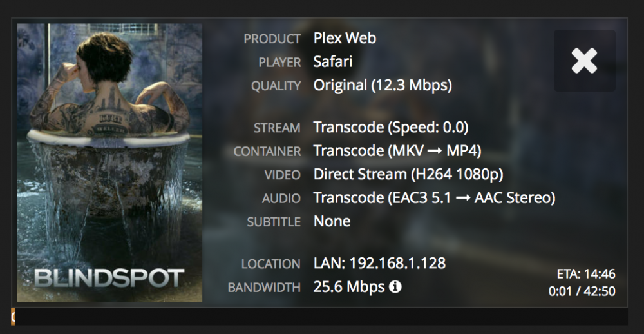Click the ETA: 14:46 text
Image resolution: width=644 pixels, height=334 pixels.
[x=586, y=274]
